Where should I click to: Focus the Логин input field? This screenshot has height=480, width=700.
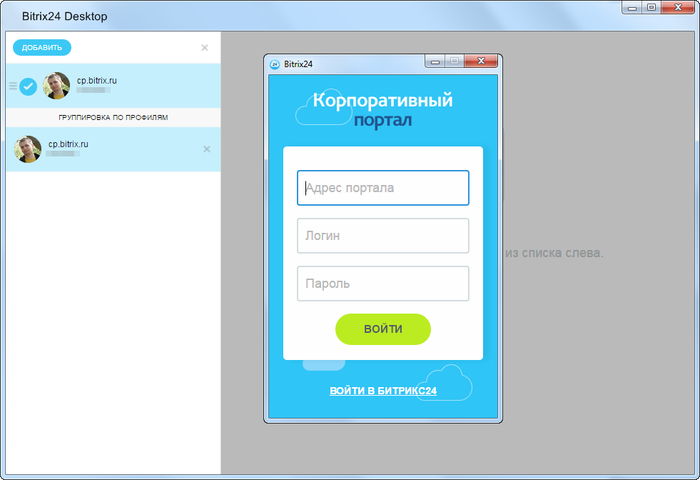tap(383, 236)
